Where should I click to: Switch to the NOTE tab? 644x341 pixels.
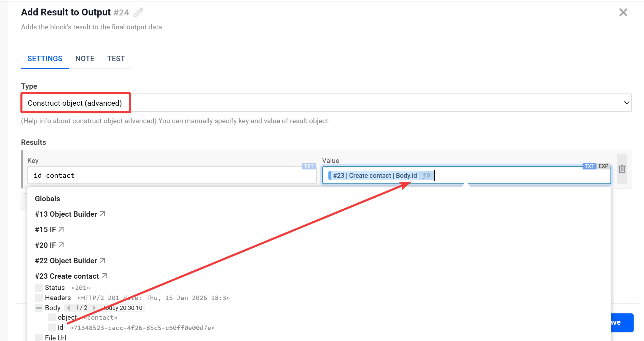85,58
